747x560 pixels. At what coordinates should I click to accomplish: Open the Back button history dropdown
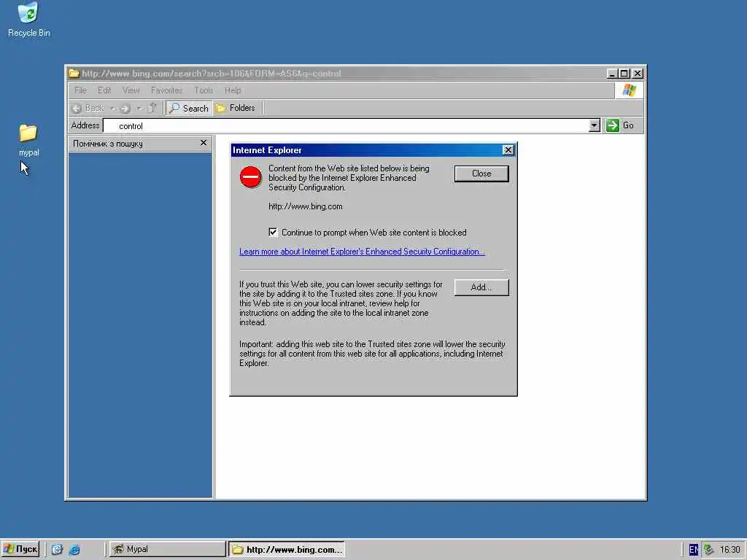click(112, 108)
